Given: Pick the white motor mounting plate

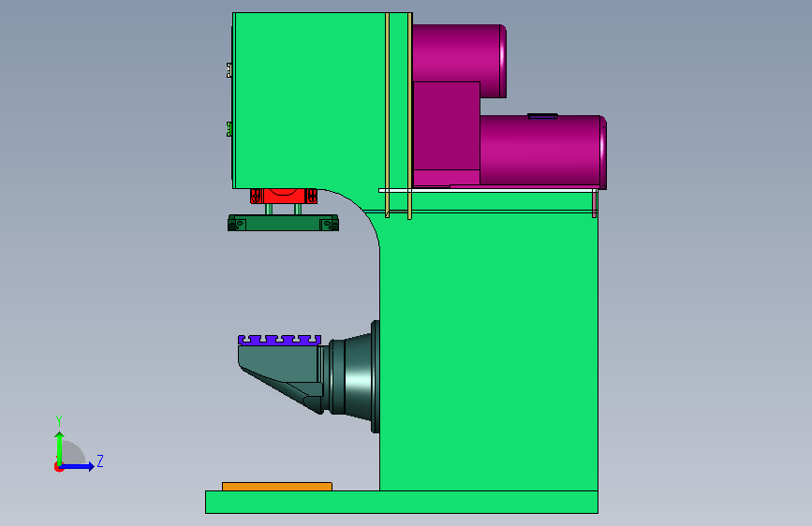Looking at the screenshot, I should (x=488, y=191).
